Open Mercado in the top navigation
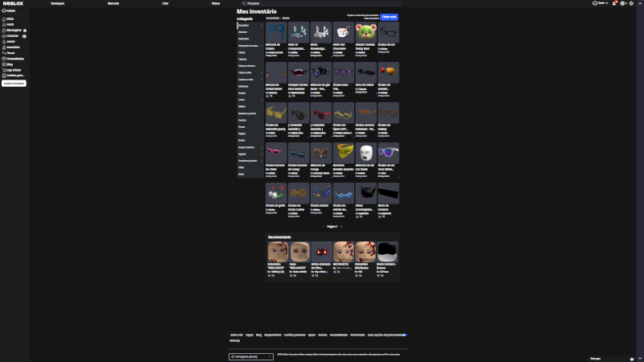Image resolution: width=644 pixels, height=362 pixels. [114, 3]
